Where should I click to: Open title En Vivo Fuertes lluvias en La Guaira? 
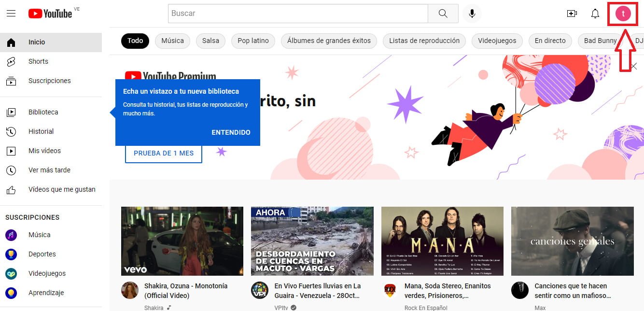[318, 291]
